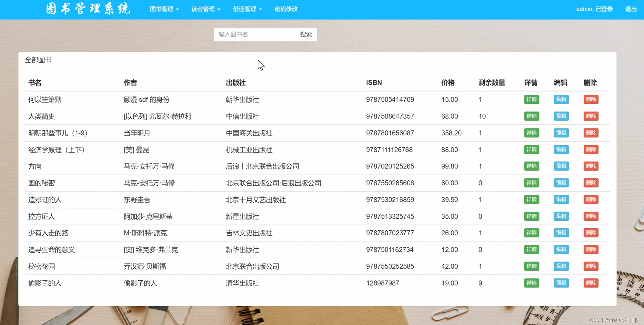Screen dimensions: 644x325
Task: Click 退出 to log out
Action: 631,9
